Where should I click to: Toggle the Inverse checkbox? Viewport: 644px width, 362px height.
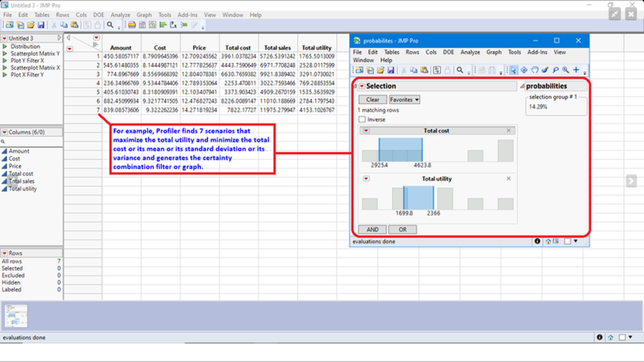tap(362, 119)
